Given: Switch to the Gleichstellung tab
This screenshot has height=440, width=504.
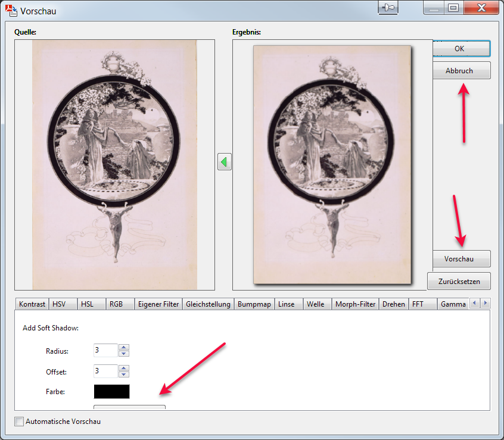Looking at the screenshot, I should click(x=208, y=304).
